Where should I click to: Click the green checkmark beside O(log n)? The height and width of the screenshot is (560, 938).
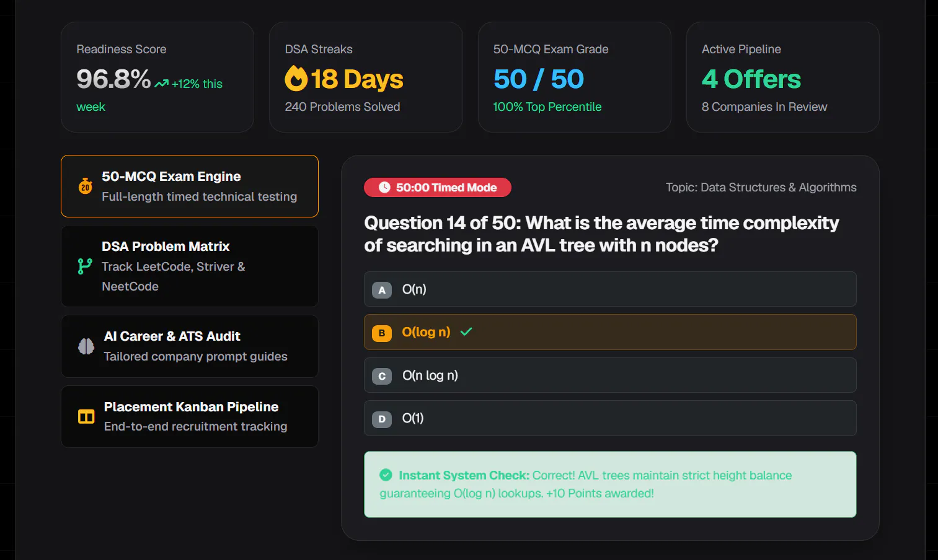pos(466,331)
